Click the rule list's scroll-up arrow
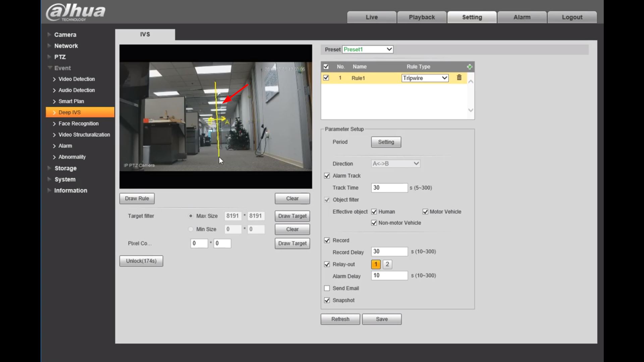 pos(471,81)
